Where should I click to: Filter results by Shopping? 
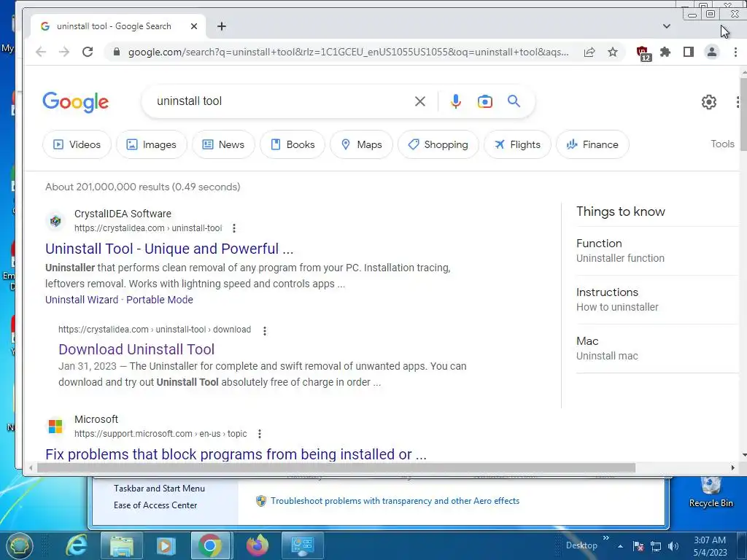pyautogui.click(x=438, y=144)
